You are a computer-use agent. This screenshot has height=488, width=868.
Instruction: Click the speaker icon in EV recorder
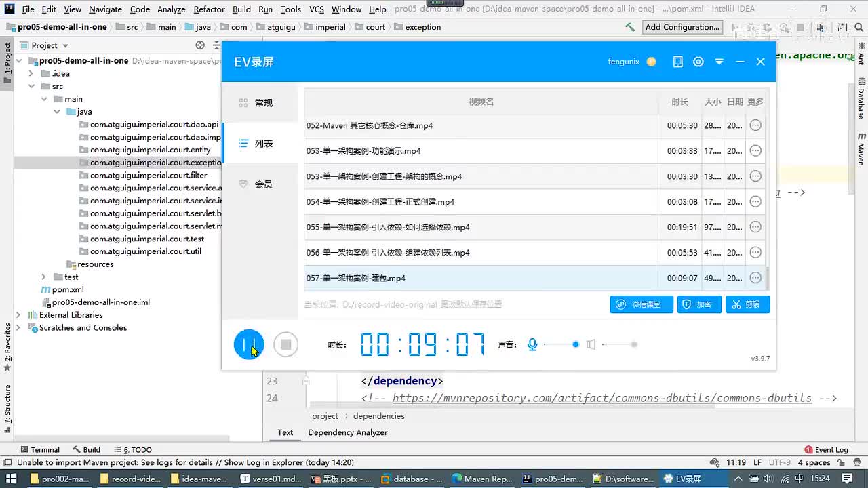tap(591, 344)
